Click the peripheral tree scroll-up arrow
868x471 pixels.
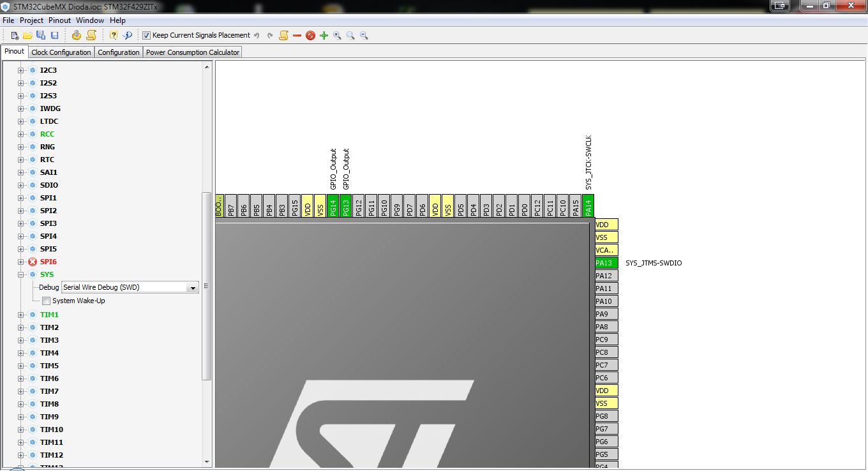pyautogui.click(x=207, y=66)
